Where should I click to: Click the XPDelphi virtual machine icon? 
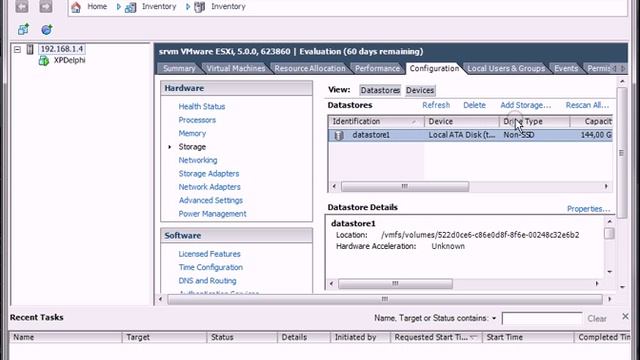44,61
